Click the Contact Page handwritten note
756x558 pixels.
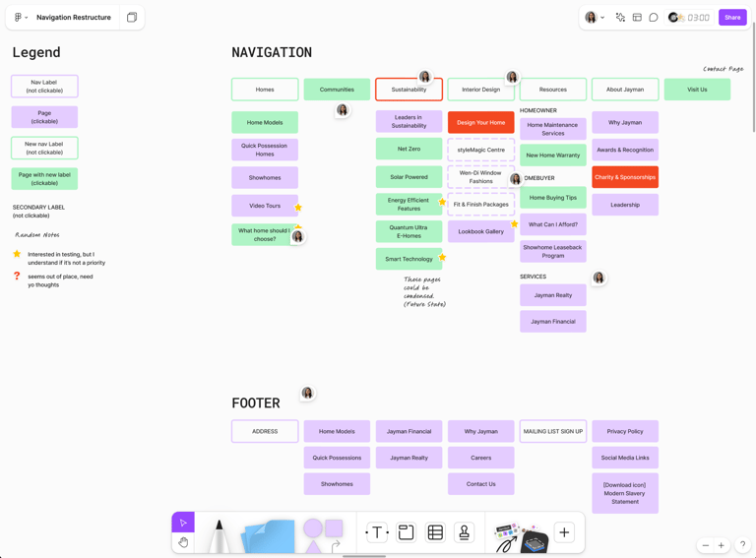(723, 69)
